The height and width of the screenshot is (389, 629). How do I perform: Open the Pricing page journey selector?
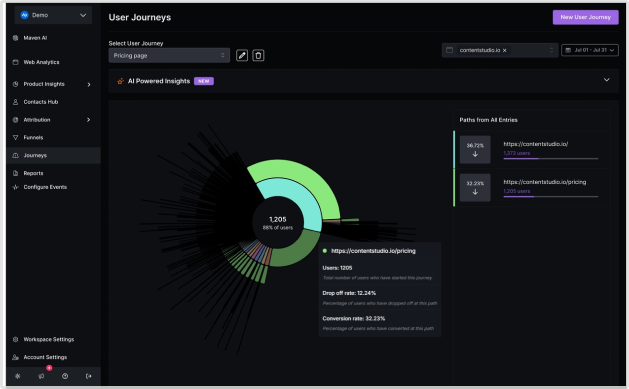[x=169, y=56]
